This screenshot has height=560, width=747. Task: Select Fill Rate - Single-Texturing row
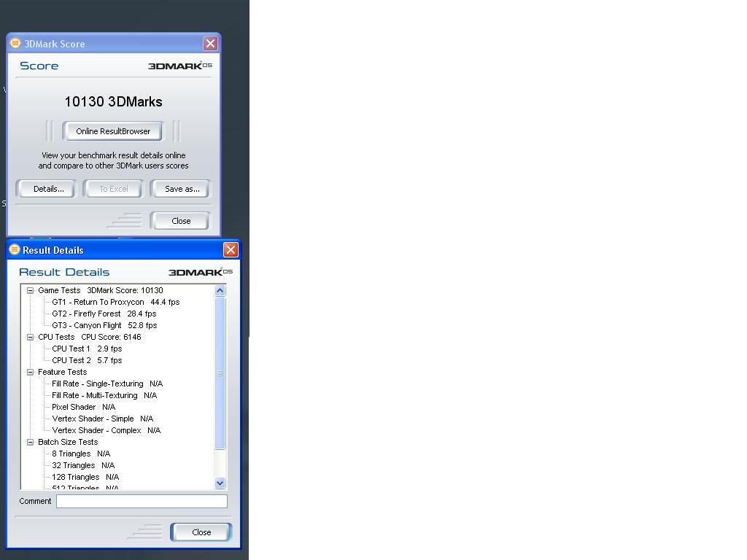pyautogui.click(x=107, y=384)
